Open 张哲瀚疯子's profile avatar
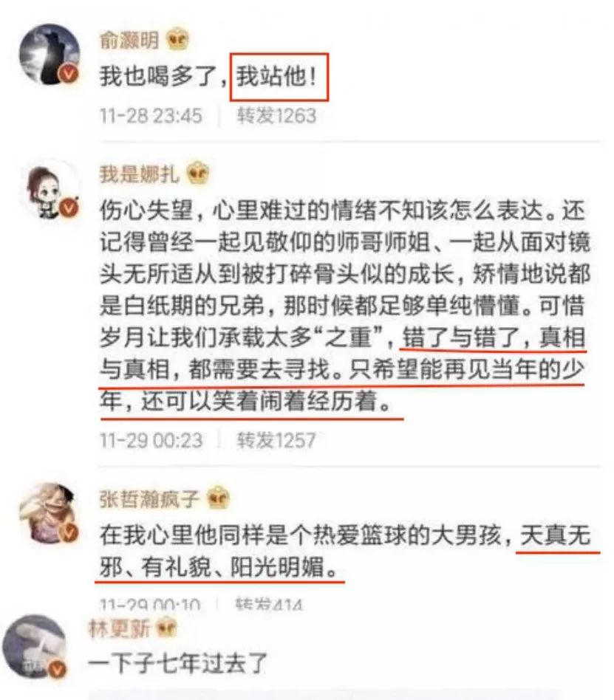 click(x=50, y=513)
